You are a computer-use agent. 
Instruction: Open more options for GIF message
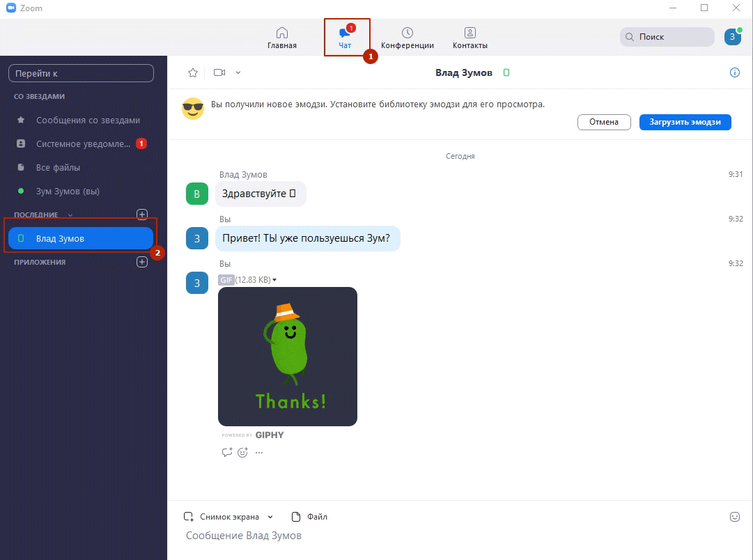[259, 453]
